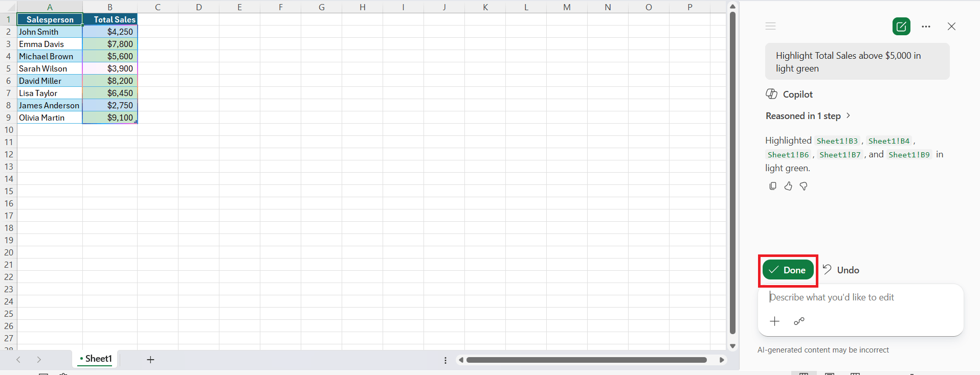Image resolution: width=980 pixels, height=375 pixels.
Task: Select the Sarah Wilson cell
Action: (x=50, y=68)
